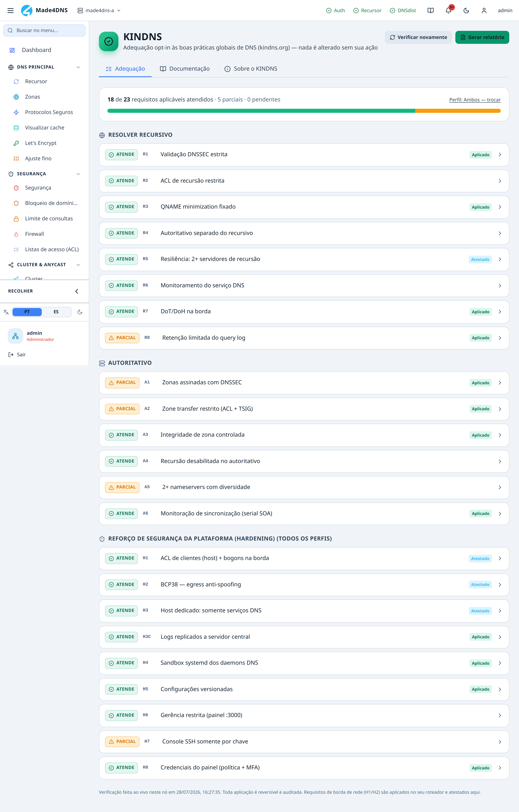This screenshot has height=812, width=519.
Task: Collapse the SEGURANÇA section
Action: point(78,174)
